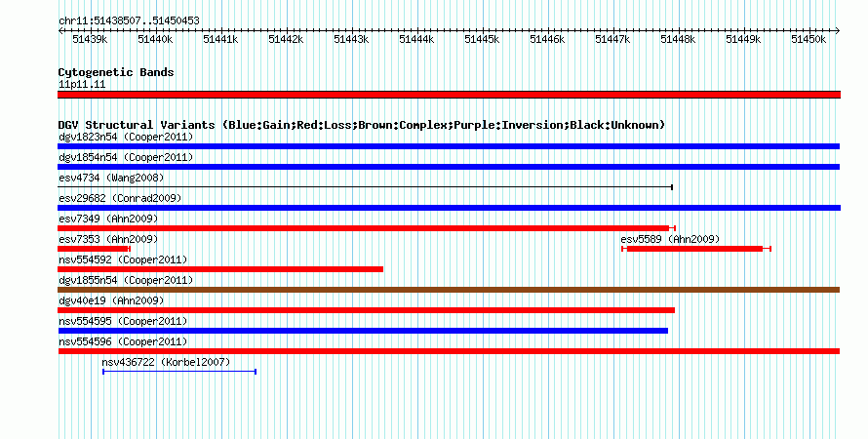Image resolution: width=868 pixels, height=439 pixels.
Task: Select the dgv1855n54 brown complex bar
Action: point(449,290)
